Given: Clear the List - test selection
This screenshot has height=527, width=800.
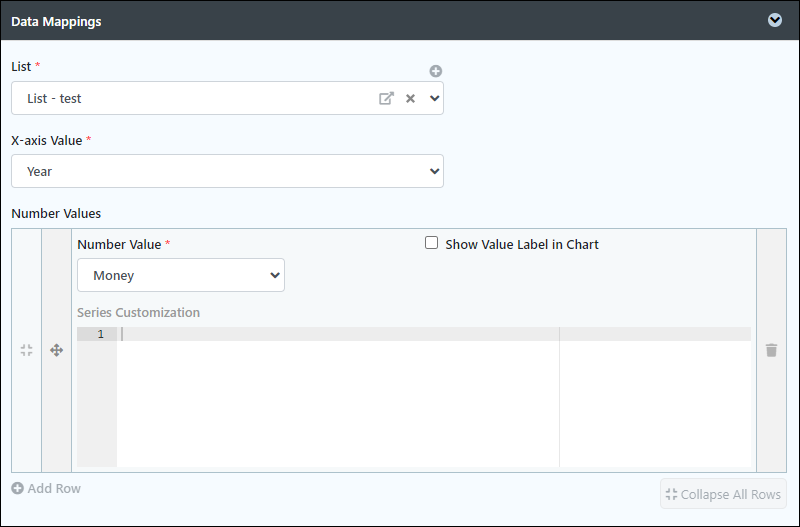Looking at the screenshot, I should click(410, 98).
